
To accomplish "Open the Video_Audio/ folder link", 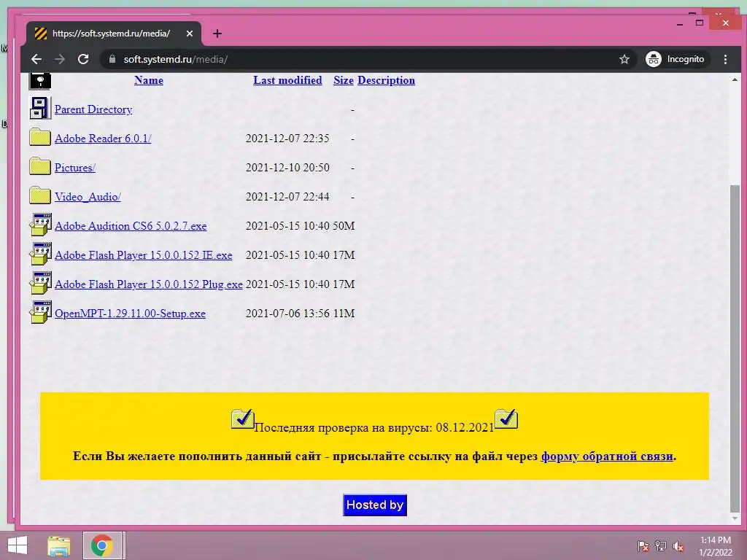I will (x=88, y=197).
